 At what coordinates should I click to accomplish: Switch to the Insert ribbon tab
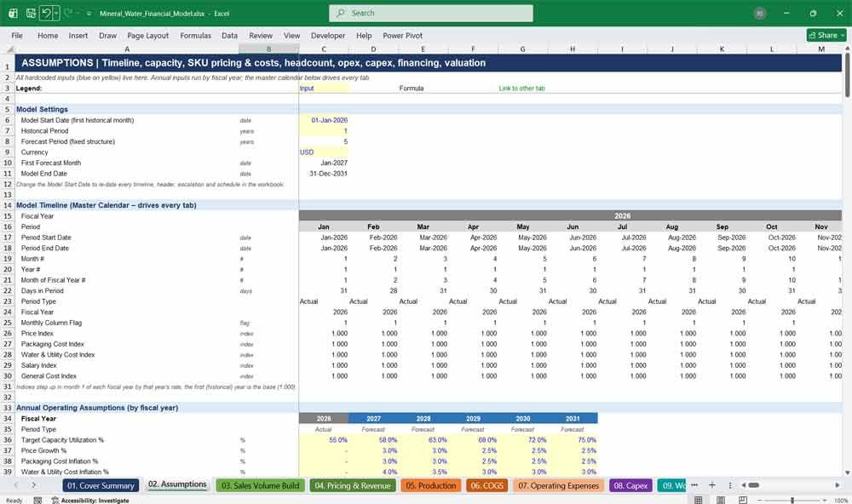(78, 35)
